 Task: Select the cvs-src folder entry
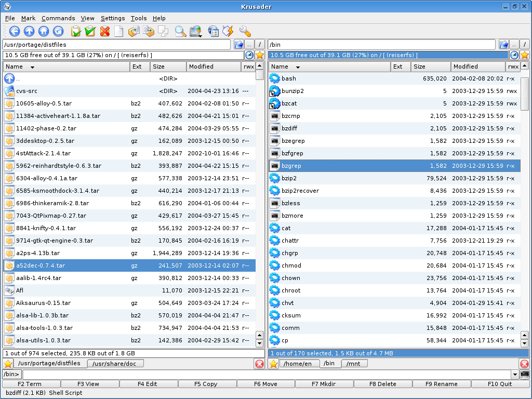[x=129, y=91]
